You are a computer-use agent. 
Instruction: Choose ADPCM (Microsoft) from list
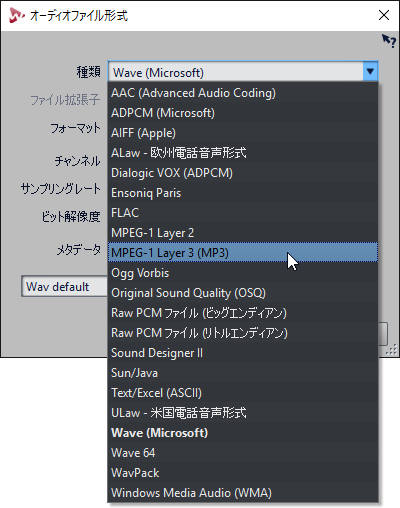[243, 113]
